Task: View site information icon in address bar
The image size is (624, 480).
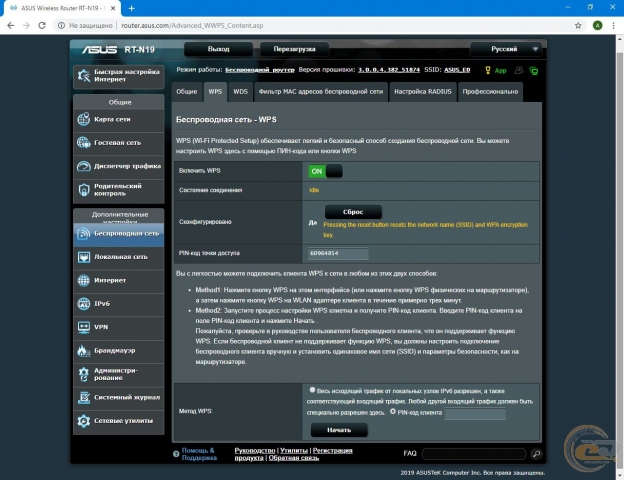Action: [61, 25]
